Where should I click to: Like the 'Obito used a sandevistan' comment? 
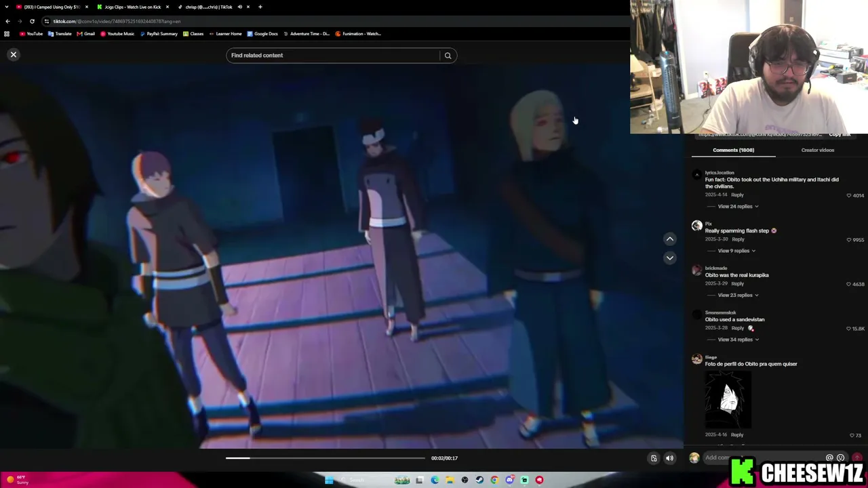(x=848, y=329)
